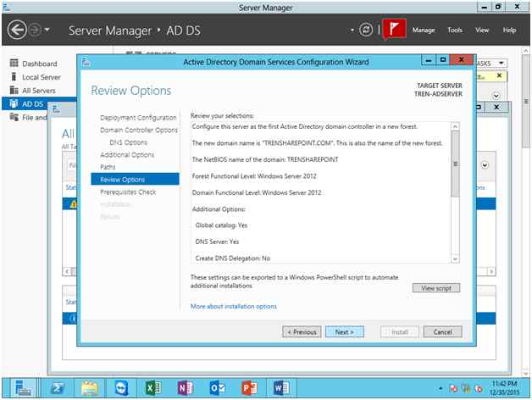Open TeamViewer from the taskbar
Viewport: 532px width, 400px height.
pyautogui.click(x=121, y=388)
